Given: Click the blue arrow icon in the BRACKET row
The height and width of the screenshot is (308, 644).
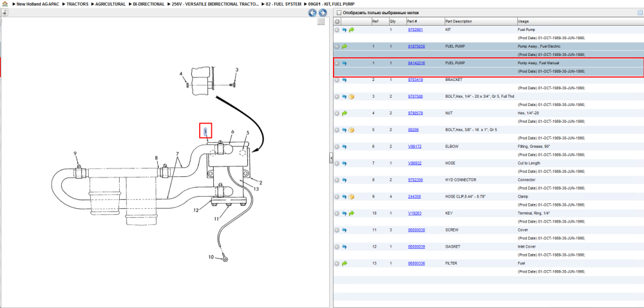Looking at the screenshot, I should tap(344, 80).
